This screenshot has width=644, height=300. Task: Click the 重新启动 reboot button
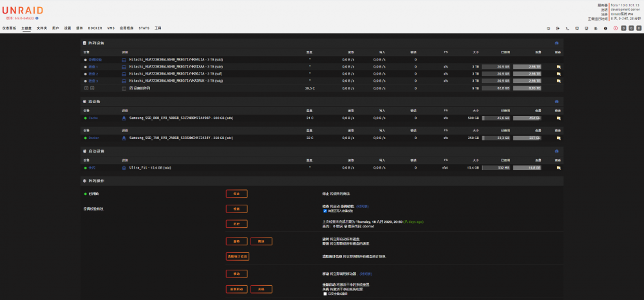(x=236, y=289)
